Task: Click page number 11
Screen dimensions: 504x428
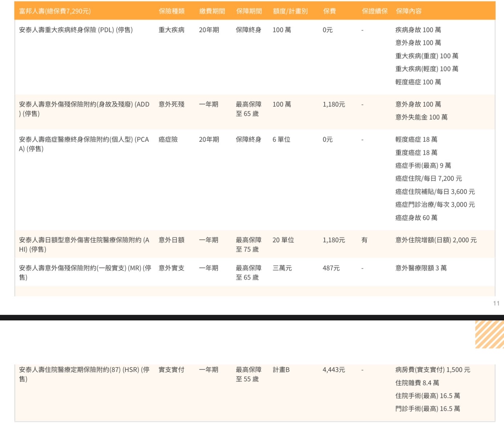Action: (x=496, y=303)
